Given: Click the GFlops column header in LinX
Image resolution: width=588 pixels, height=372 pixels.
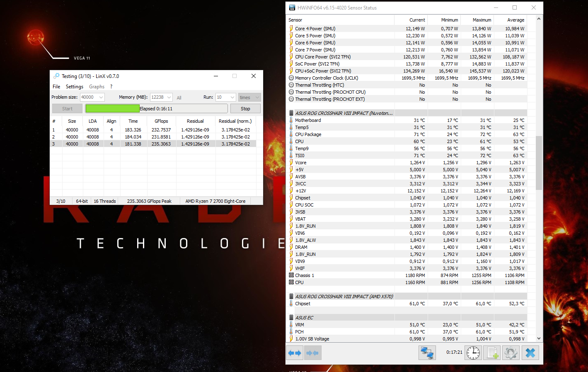Looking at the screenshot, I should (x=162, y=121).
